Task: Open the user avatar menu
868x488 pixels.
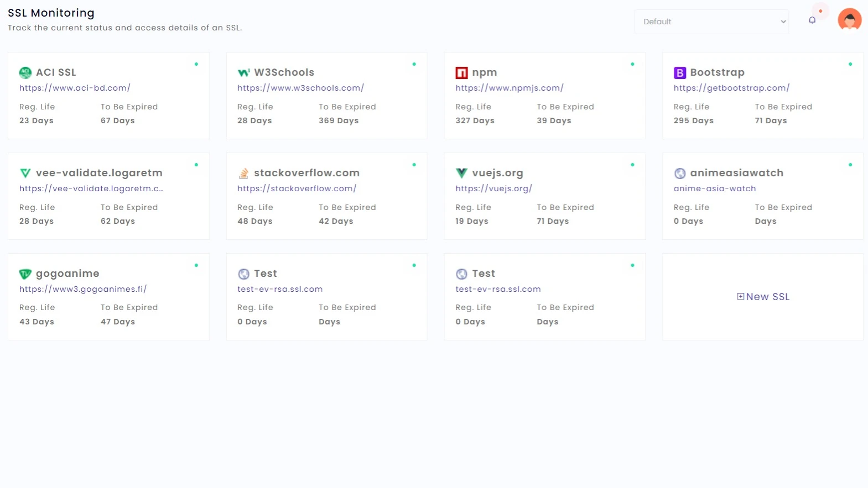Action: click(x=850, y=20)
